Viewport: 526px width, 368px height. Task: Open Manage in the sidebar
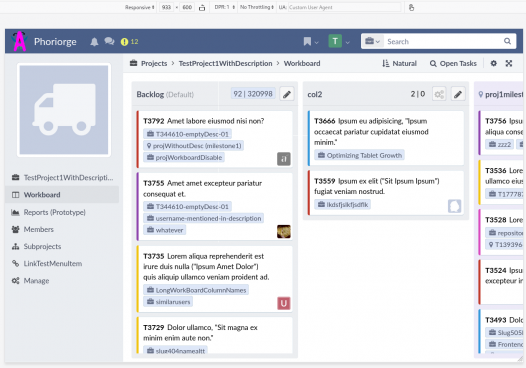(62, 281)
